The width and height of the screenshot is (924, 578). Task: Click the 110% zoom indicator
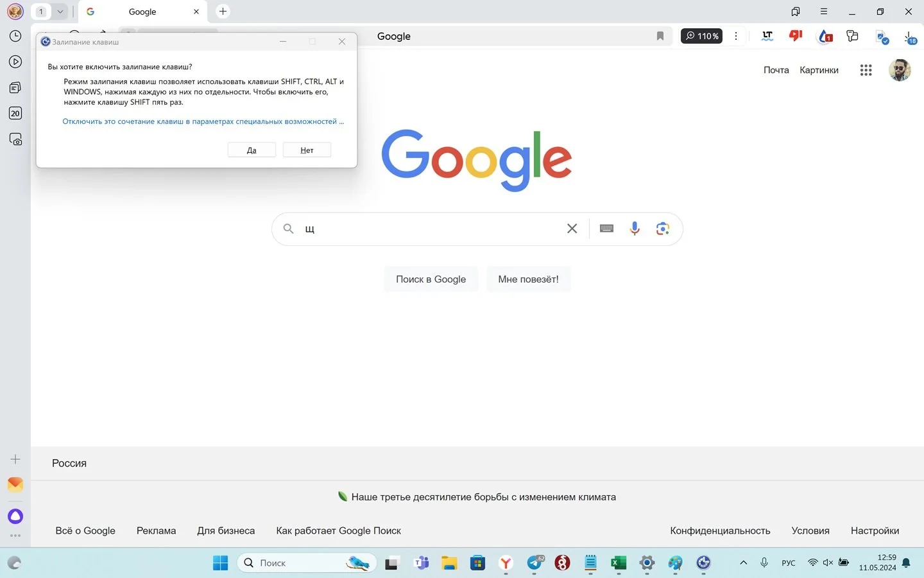(x=701, y=36)
